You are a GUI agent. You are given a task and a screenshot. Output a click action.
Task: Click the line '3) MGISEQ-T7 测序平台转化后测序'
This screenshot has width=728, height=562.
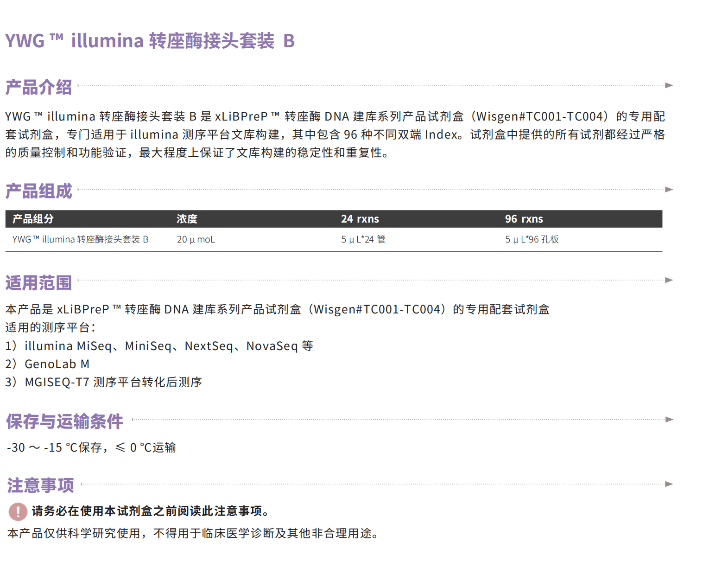pyautogui.click(x=104, y=382)
